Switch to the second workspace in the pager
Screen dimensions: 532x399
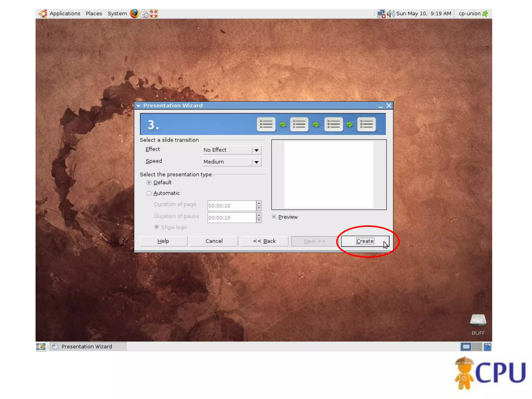point(476,347)
